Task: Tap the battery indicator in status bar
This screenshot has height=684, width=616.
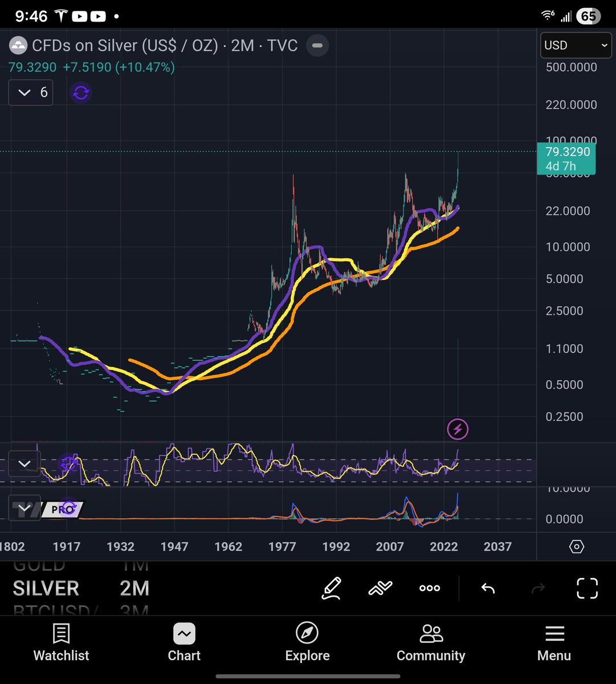Action: click(588, 16)
